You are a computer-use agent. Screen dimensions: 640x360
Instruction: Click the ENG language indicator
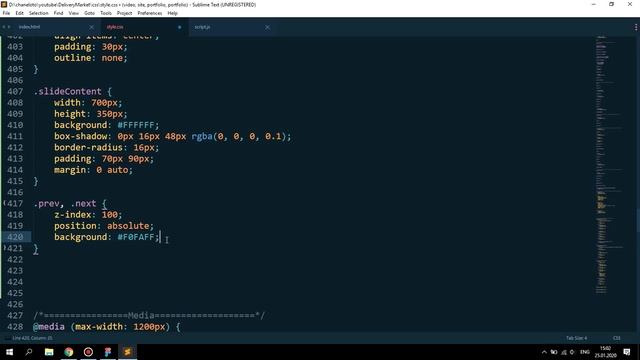(585, 352)
